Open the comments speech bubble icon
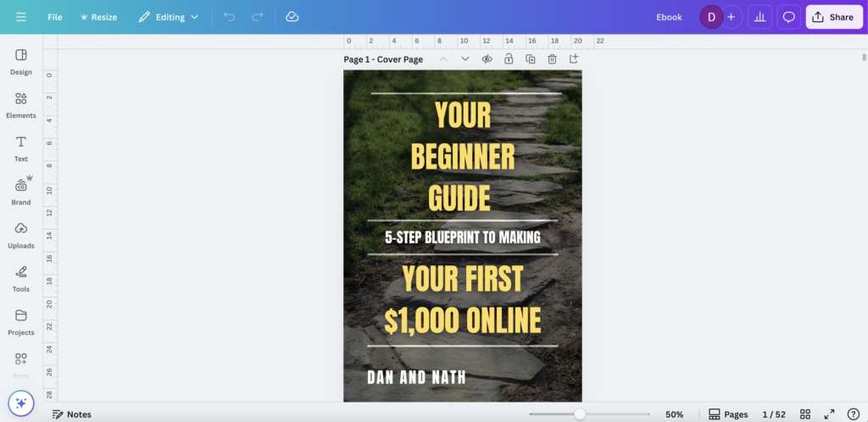The width and height of the screenshot is (868, 422). click(788, 17)
